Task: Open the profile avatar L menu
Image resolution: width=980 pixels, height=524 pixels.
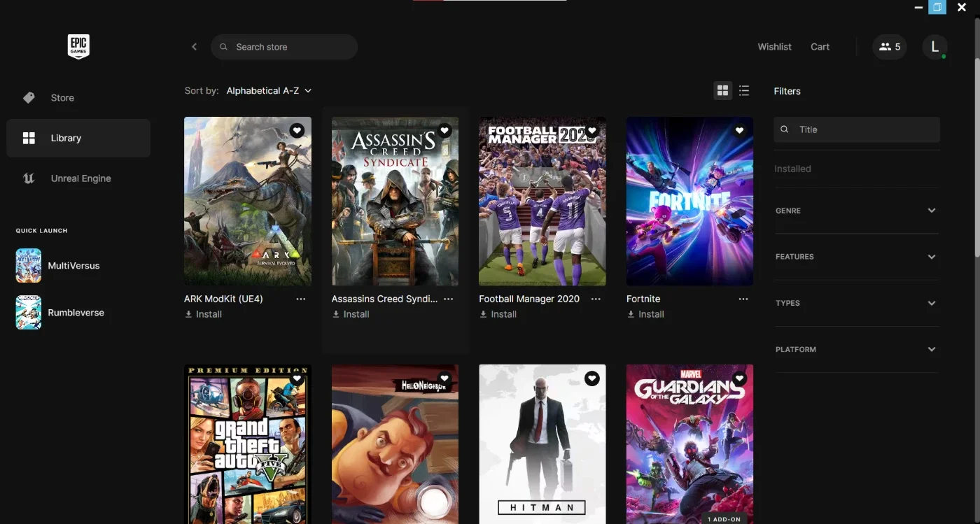Action: pos(934,47)
